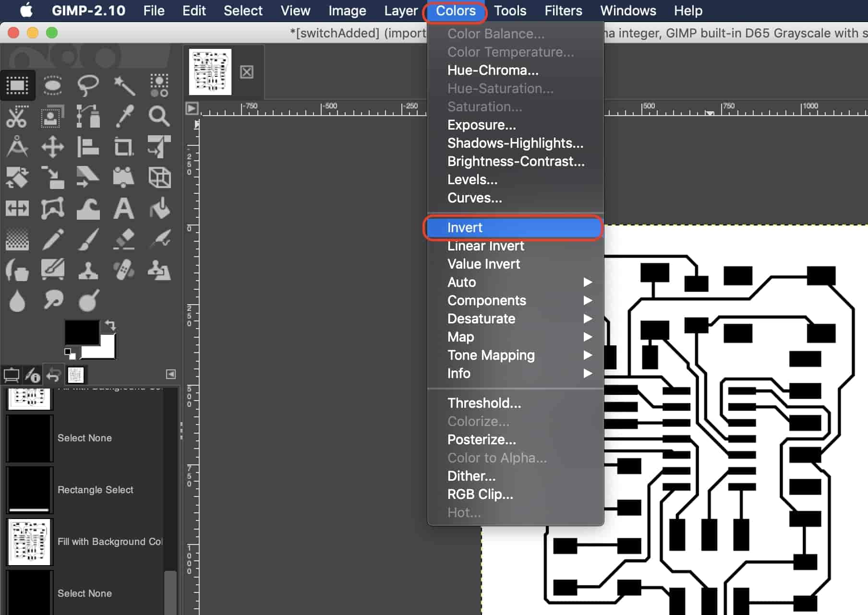The width and height of the screenshot is (868, 615).
Task: Select the Alignment tool
Action: click(88, 147)
